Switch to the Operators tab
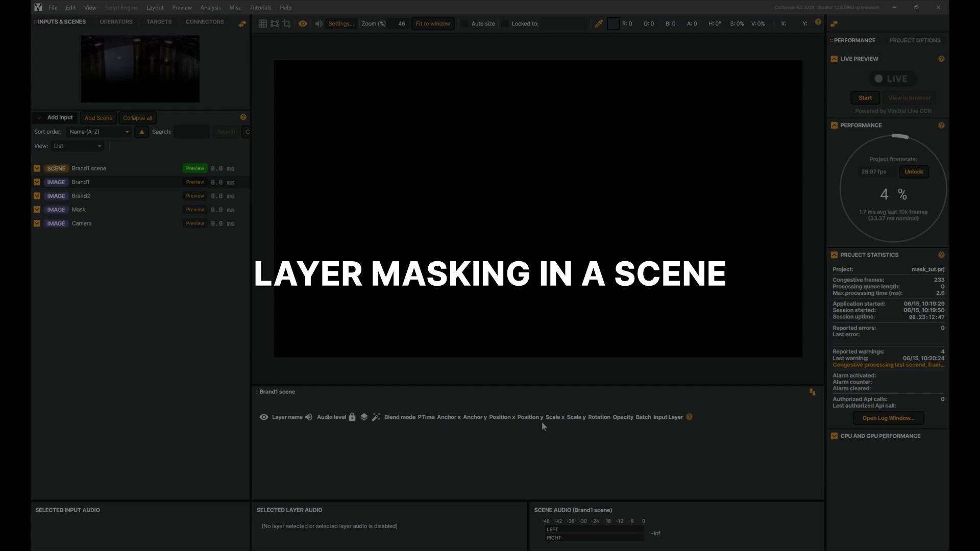The width and height of the screenshot is (980, 551). [x=116, y=22]
